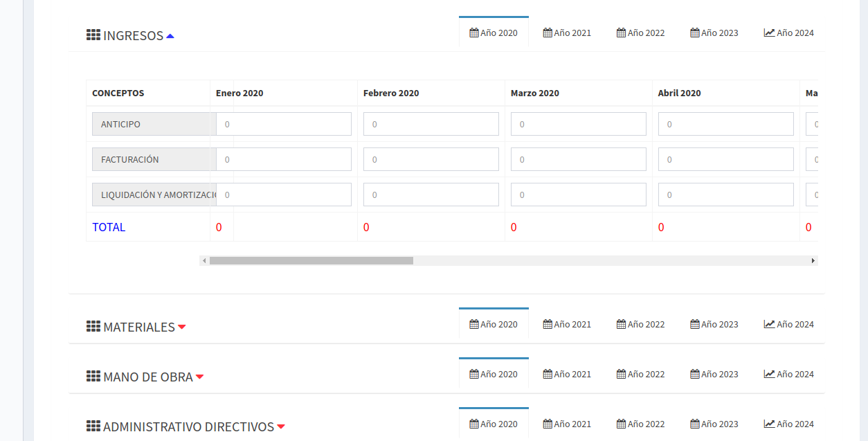Click the chart icon of MANO DE OBRA Año 2024
This screenshot has height=441, width=868.
point(769,374)
